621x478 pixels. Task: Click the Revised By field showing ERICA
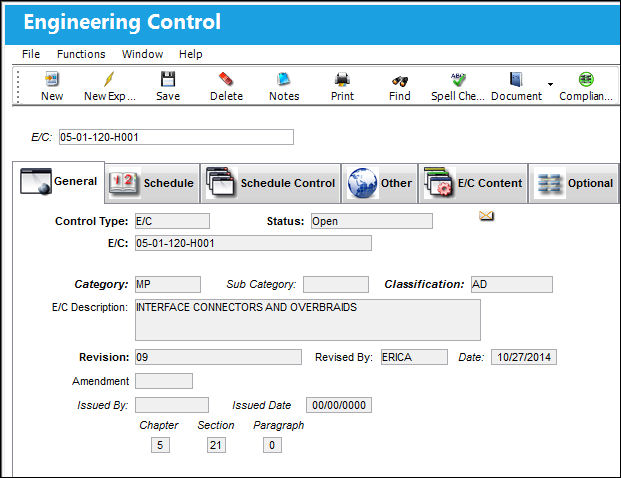point(414,357)
